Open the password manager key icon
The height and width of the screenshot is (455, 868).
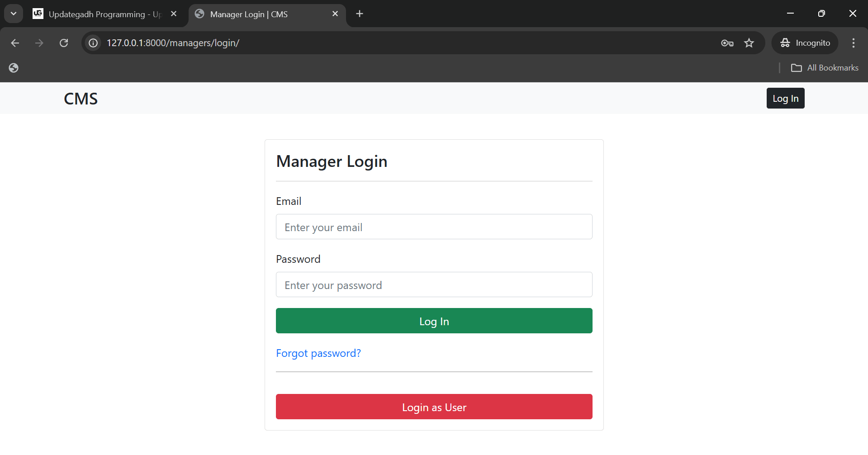tap(726, 43)
